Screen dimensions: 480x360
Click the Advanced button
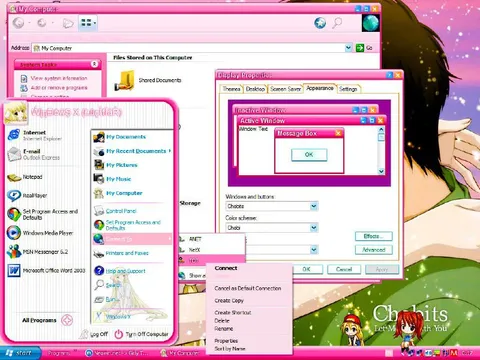coord(374,250)
